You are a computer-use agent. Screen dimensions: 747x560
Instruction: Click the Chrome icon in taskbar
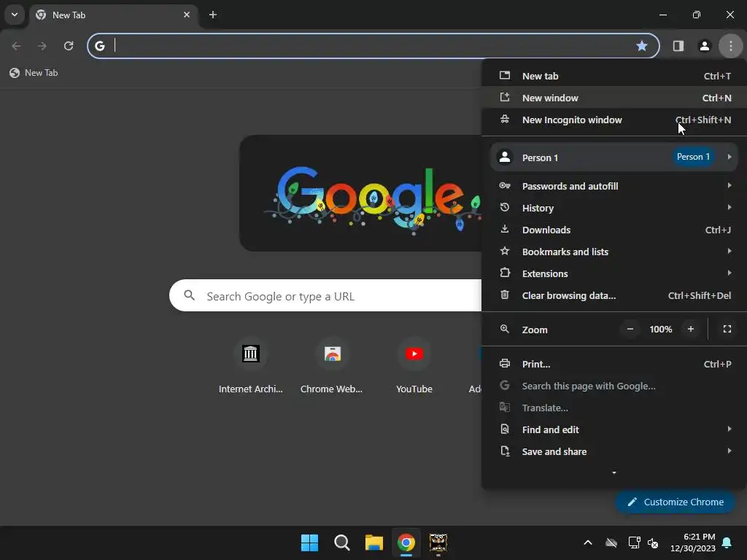(406, 542)
